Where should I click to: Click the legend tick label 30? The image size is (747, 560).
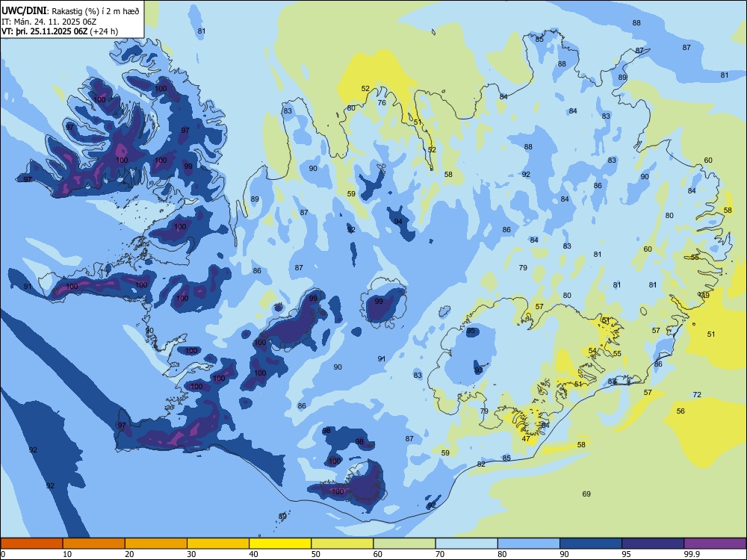[191, 554]
